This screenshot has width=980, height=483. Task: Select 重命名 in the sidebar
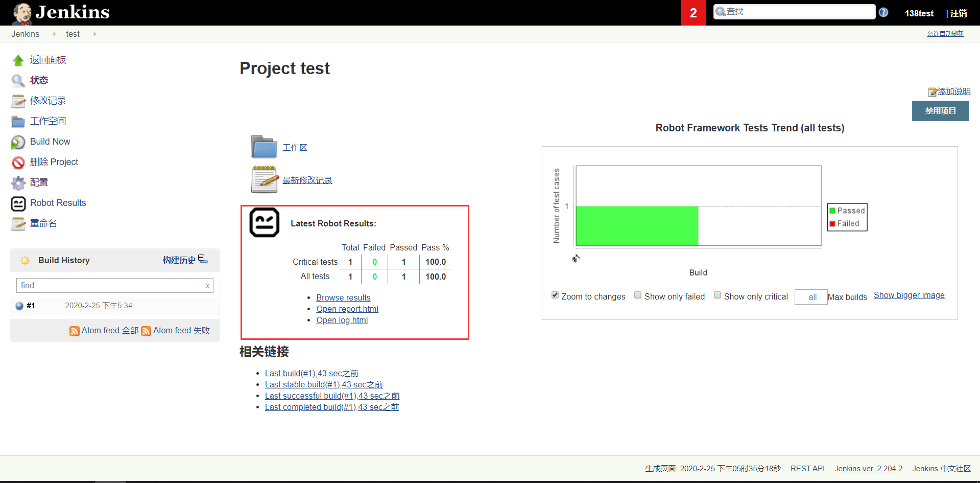[x=43, y=223]
